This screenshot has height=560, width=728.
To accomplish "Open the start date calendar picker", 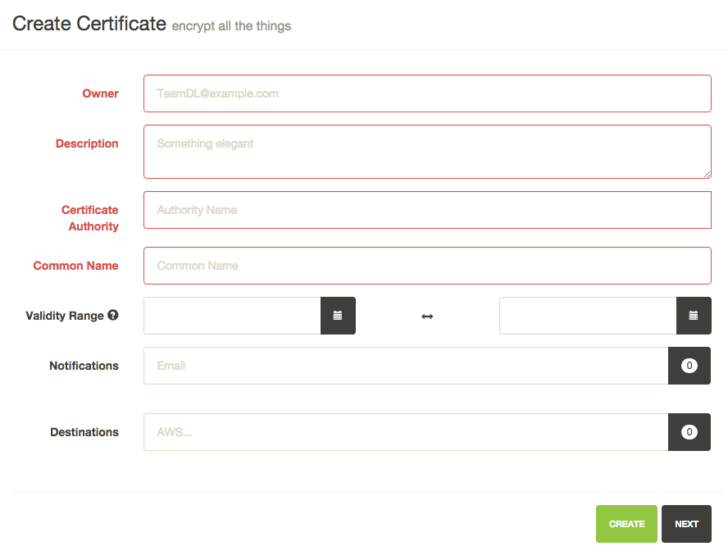I will (x=338, y=316).
